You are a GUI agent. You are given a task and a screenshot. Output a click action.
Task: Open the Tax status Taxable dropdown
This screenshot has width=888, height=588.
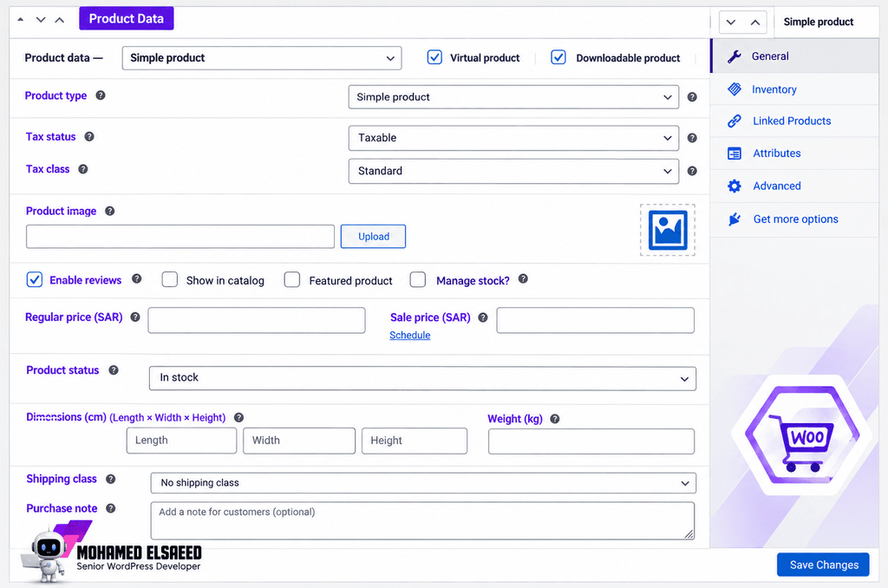[x=513, y=138]
